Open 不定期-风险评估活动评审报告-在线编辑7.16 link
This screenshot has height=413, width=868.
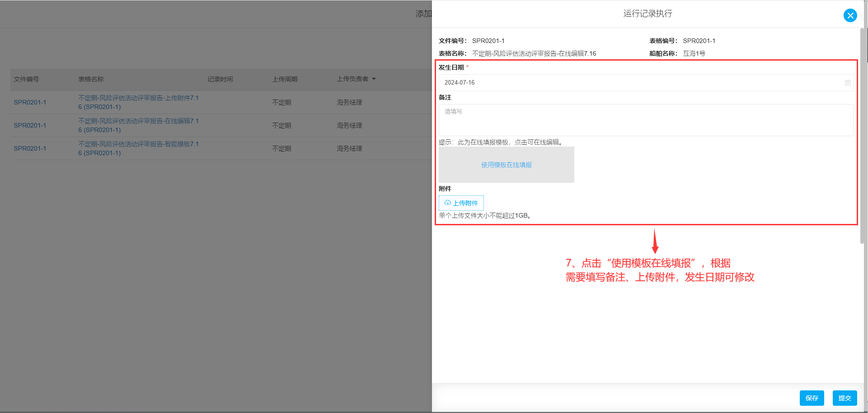138,125
